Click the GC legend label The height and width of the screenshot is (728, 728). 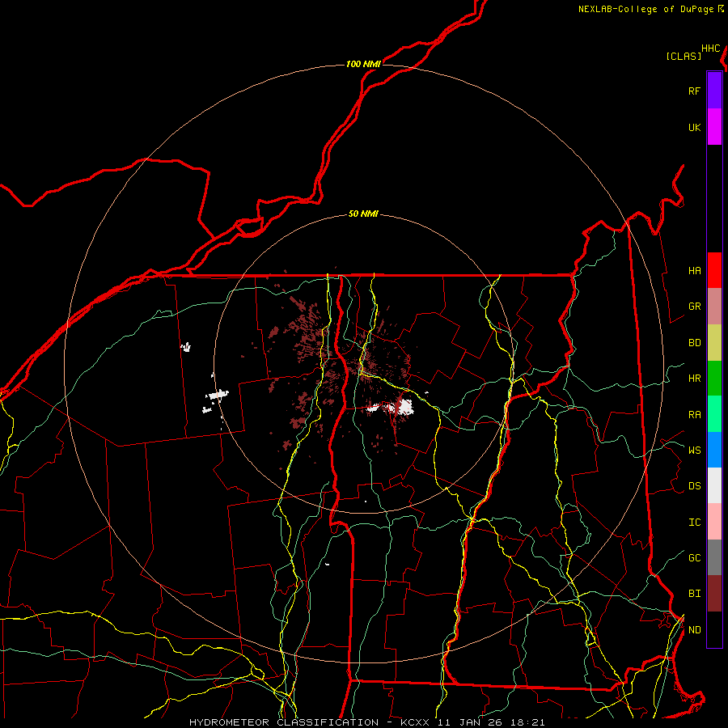[694, 558]
